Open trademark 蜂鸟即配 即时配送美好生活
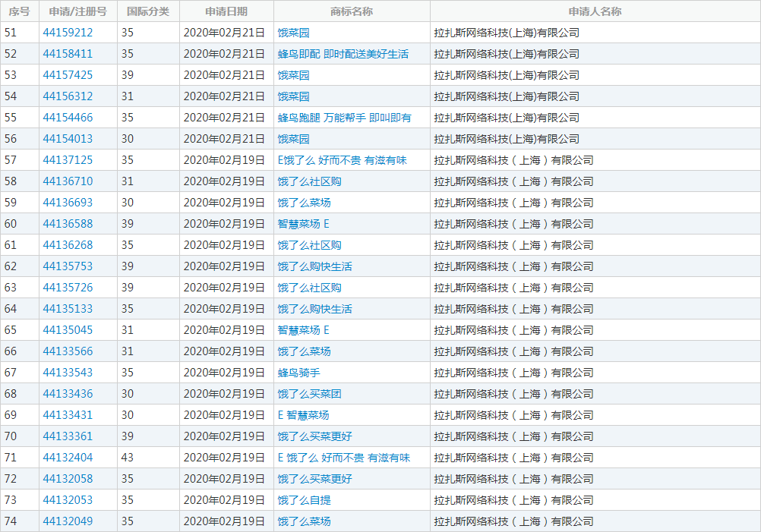This screenshot has height=532, width=761. 343,54
